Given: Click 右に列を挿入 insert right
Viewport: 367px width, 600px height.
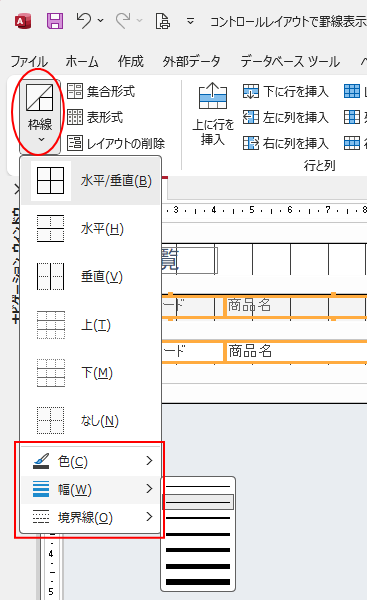Looking at the screenshot, I should pyautogui.click(x=286, y=143).
